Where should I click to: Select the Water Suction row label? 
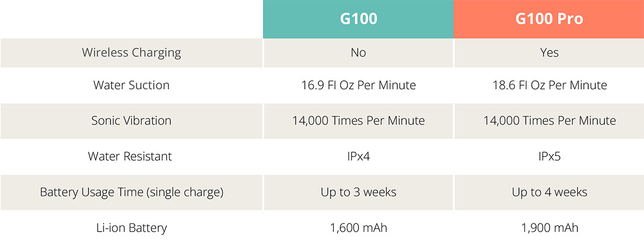[x=131, y=85]
